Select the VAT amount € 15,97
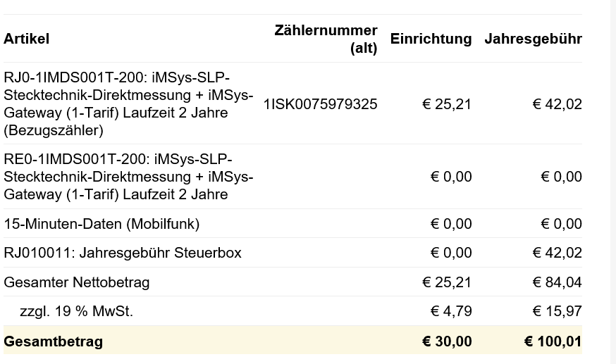This screenshot has width=616, height=364. click(x=558, y=311)
